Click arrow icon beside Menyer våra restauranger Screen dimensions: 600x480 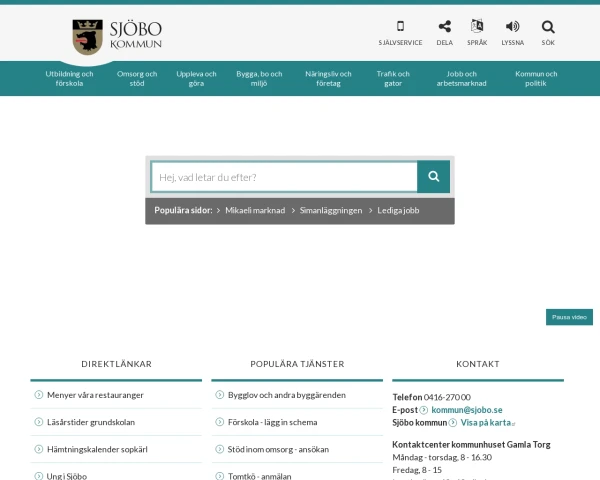[39, 395]
